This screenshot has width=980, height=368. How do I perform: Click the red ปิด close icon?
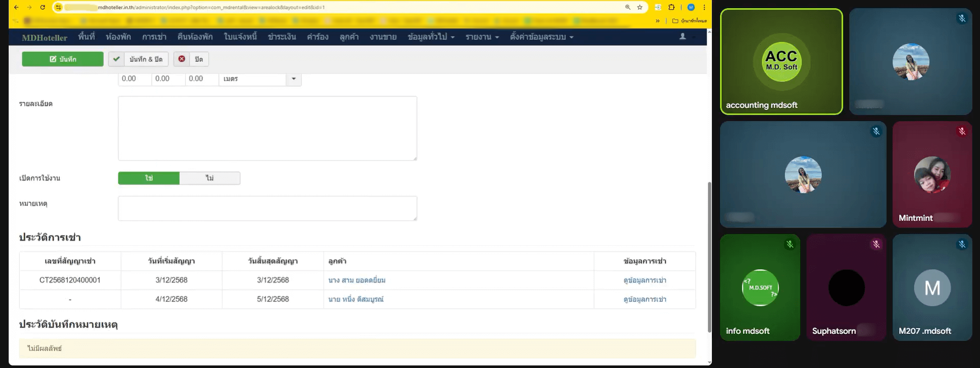pyautogui.click(x=182, y=59)
